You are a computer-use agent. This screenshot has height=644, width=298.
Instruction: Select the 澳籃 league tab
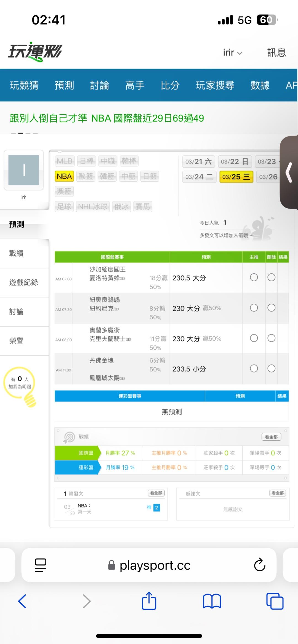click(64, 191)
